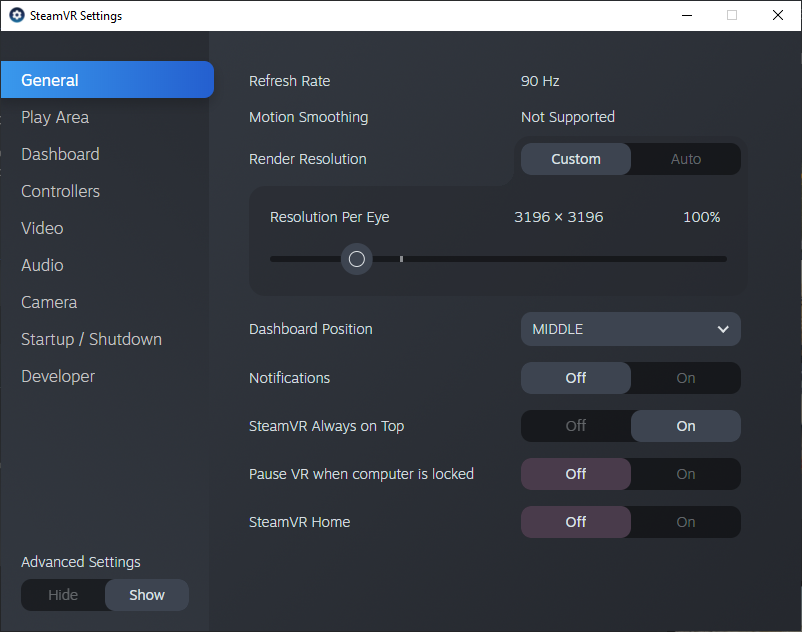Turn Notifications off
This screenshot has width=802, height=632.
(576, 378)
